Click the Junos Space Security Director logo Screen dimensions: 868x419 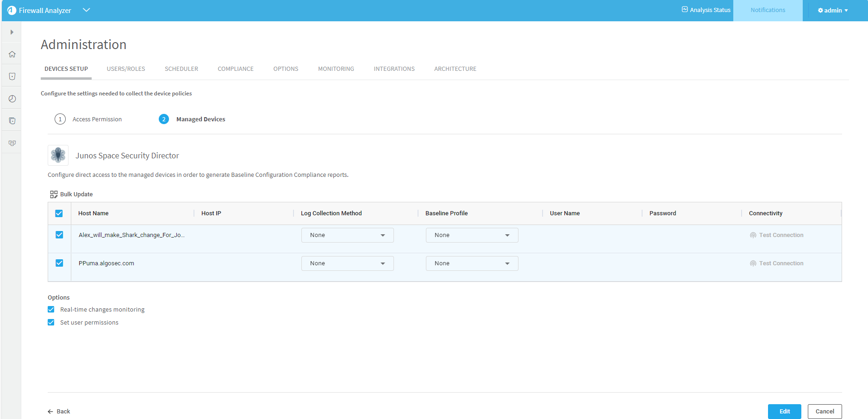tap(58, 155)
